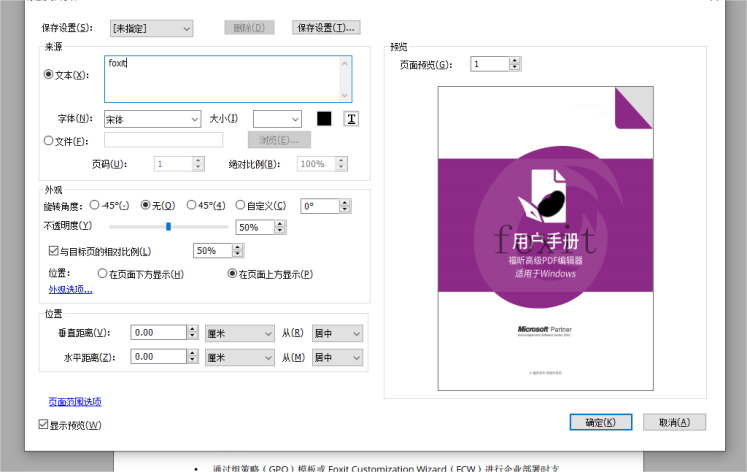Click the text box scrollbar up arrow
Screen dimensions: 747x472
pos(345,63)
